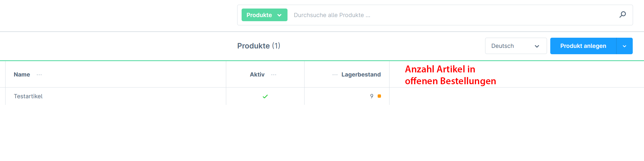Viewport: 644px width, 161px height.
Task: Click the orange stock status indicator
Action: click(379, 96)
